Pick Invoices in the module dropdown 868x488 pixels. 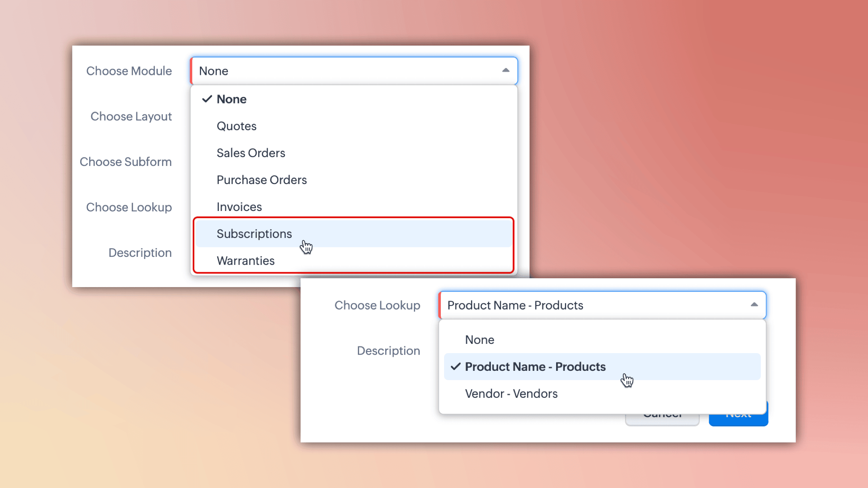pos(239,207)
